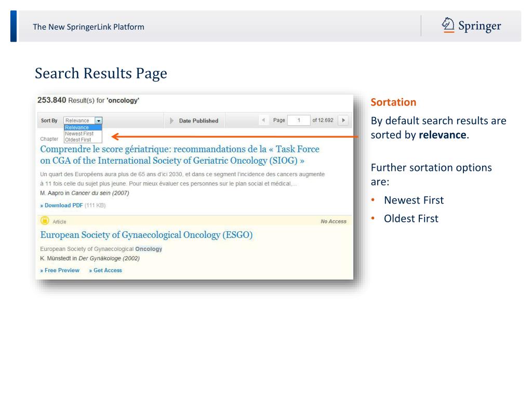The width and height of the screenshot is (532, 399).
Task: Click the Newest First bullet text
Action: [414, 200]
